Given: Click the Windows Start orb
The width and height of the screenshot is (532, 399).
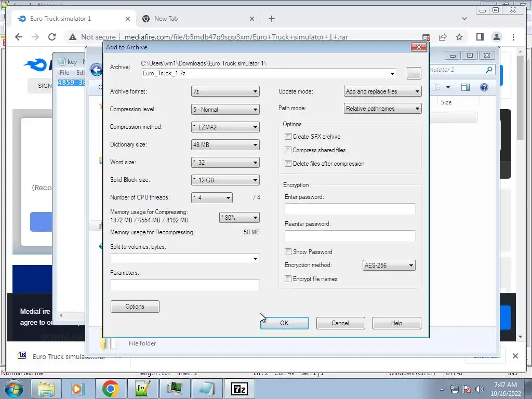Looking at the screenshot, I should [x=14, y=389].
